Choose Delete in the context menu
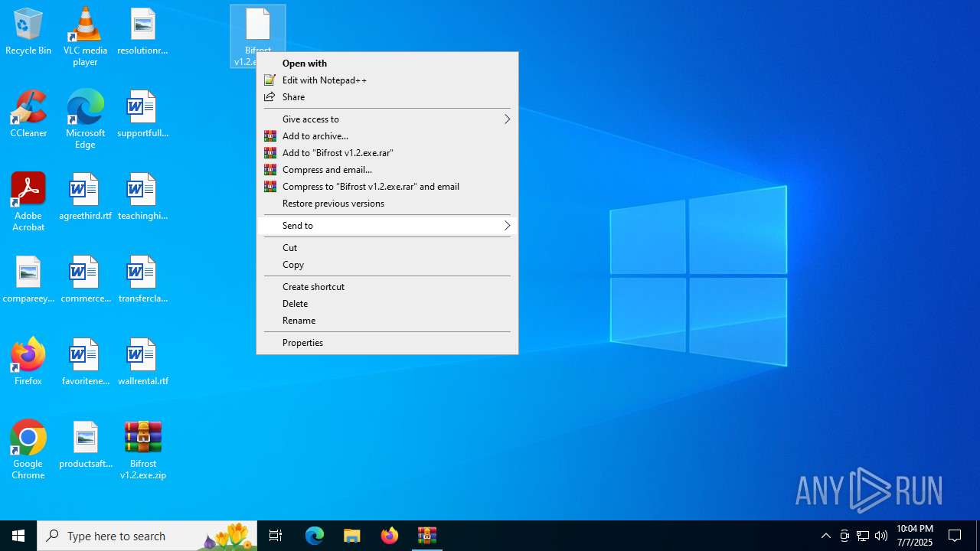This screenshot has height=551, width=980. (387, 304)
